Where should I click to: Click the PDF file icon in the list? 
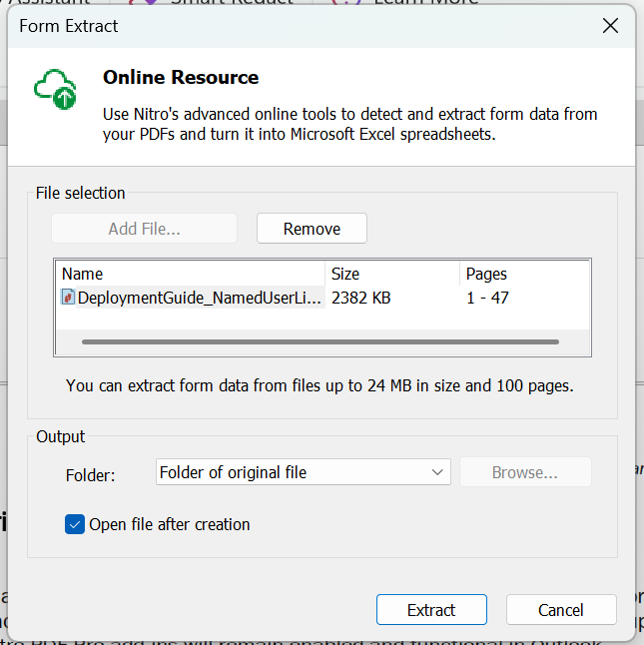(68, 297)
